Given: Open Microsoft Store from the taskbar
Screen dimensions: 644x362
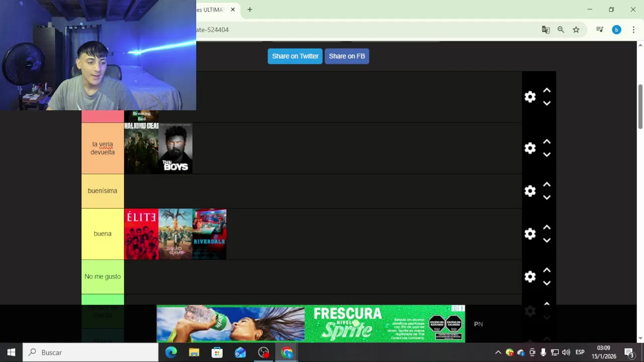Looking at the screenshot, I should click(217, 352).
